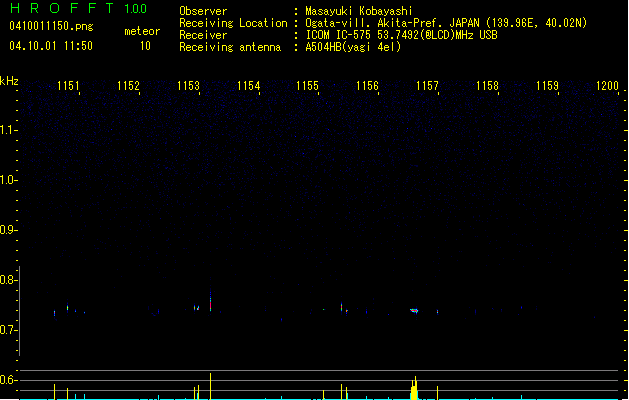Click the 1158 time axis label
The height and width of the screenshot is (400, 629).
(487, 86)
